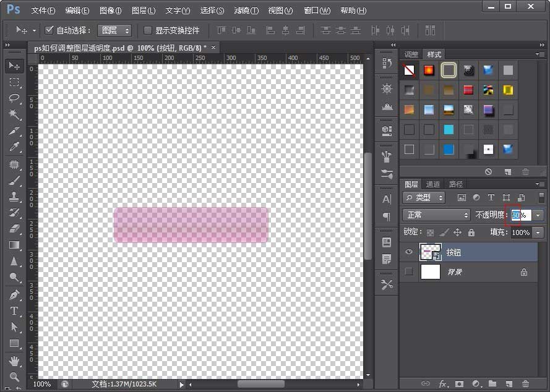Open the blend mode dropdown showing 正常
The height and width of the screenshot is (392, 550).
tap(436, 215)
